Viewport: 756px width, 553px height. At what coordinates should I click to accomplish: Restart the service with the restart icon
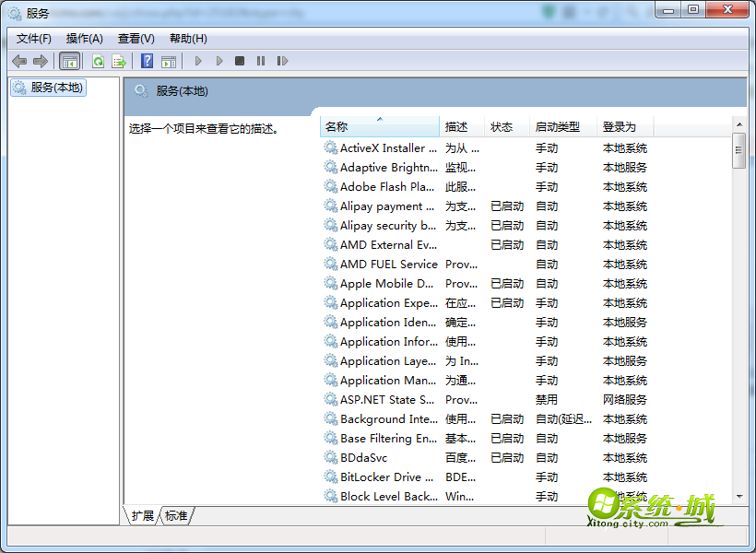[x=283, y=61]
